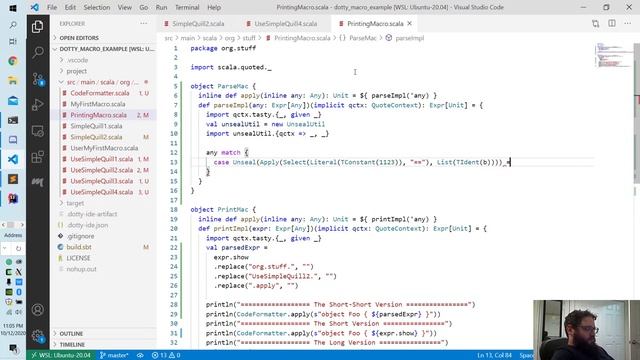Switch to the UseSimpleQuill4.scala tab
The width and height of the screenshot is (640, 360).
click(285, 24)
